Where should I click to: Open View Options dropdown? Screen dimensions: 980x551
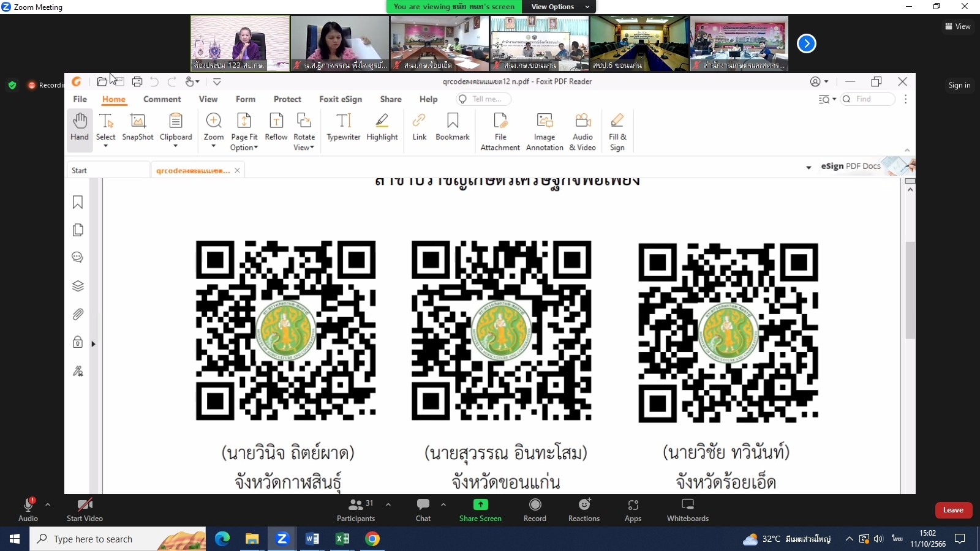click(560, 7)
